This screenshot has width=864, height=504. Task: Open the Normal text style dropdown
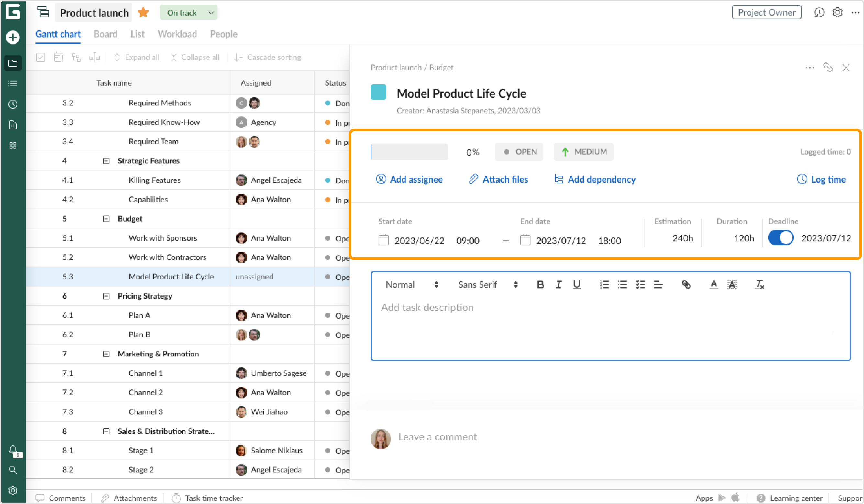pos(411,285)
